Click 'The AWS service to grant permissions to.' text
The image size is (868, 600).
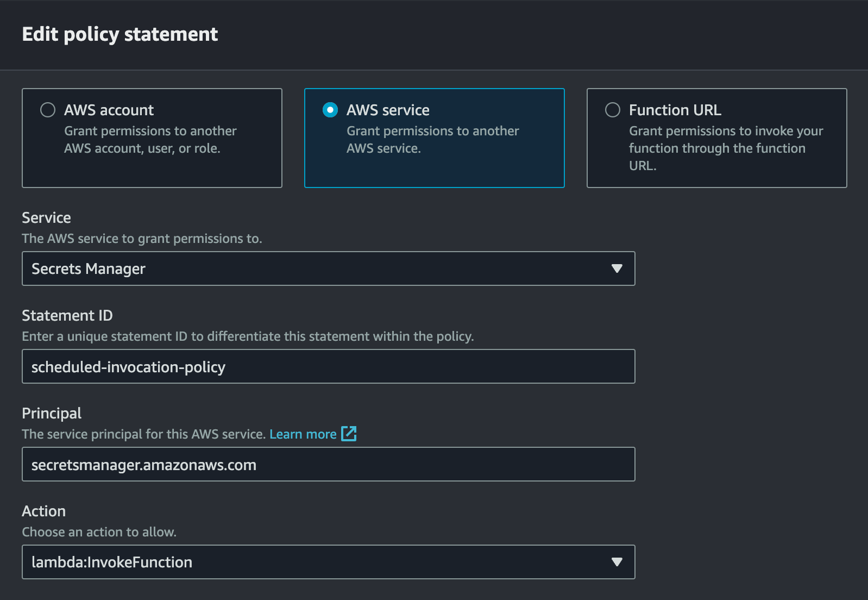(x=142, y=239)
